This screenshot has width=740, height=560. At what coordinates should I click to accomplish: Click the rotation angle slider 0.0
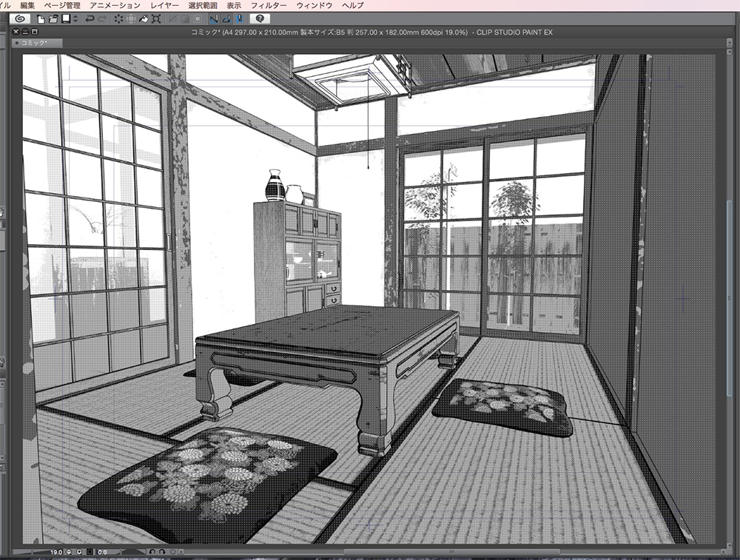pyautogui.click(x=121, y=552)
